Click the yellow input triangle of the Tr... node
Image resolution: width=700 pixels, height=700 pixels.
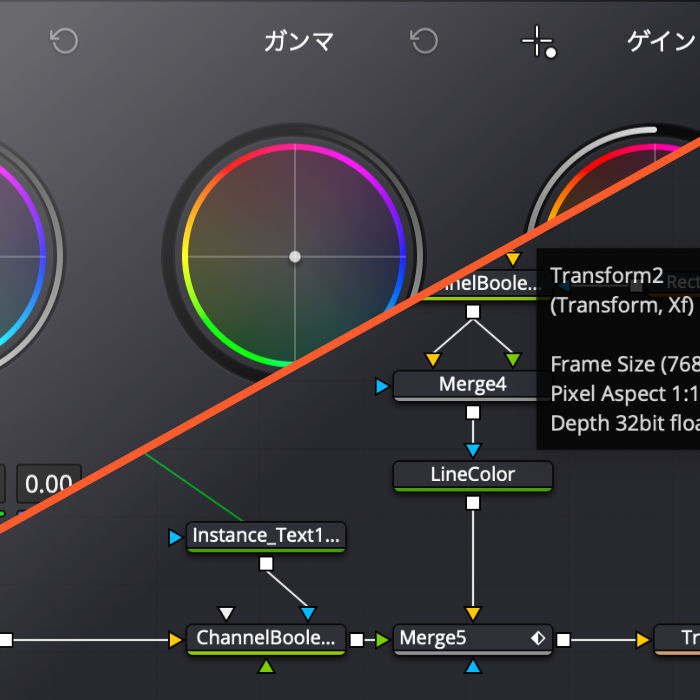pos(642,640)
